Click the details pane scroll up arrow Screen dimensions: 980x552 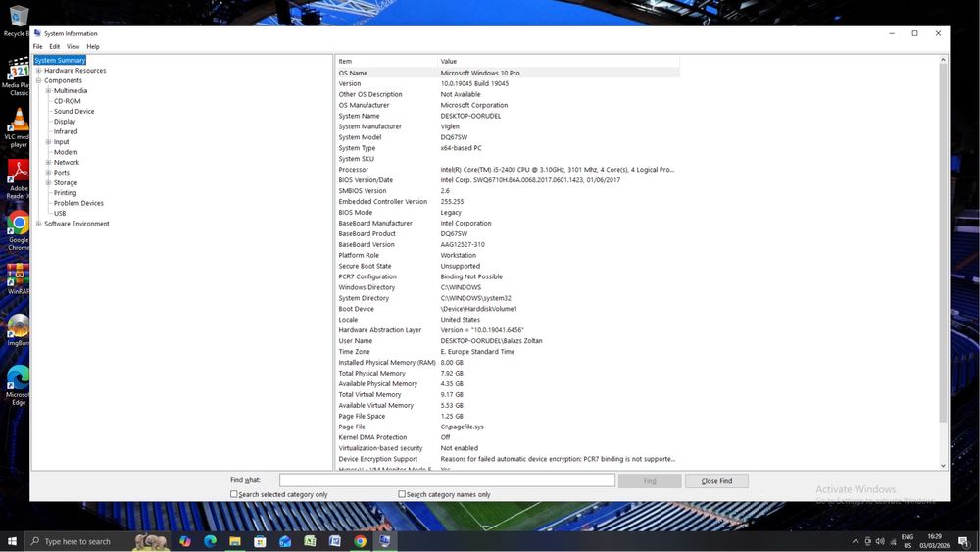tap(943, 60)
